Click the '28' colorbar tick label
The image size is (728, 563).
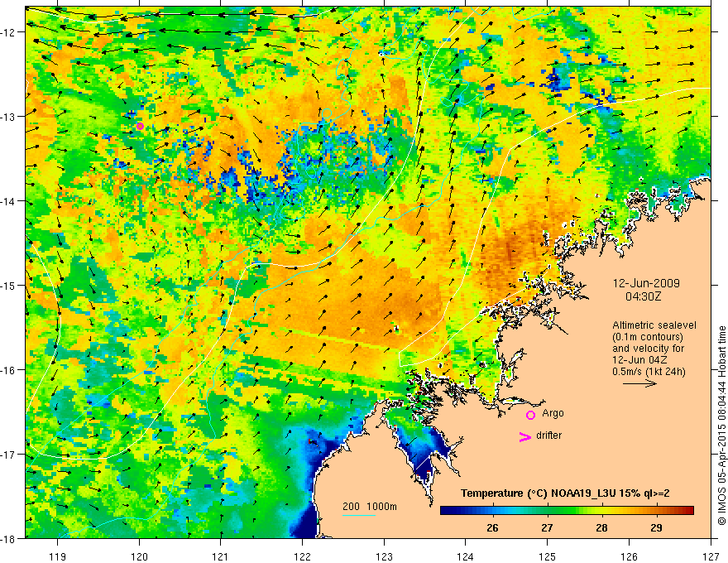click(x=601, y=527)
